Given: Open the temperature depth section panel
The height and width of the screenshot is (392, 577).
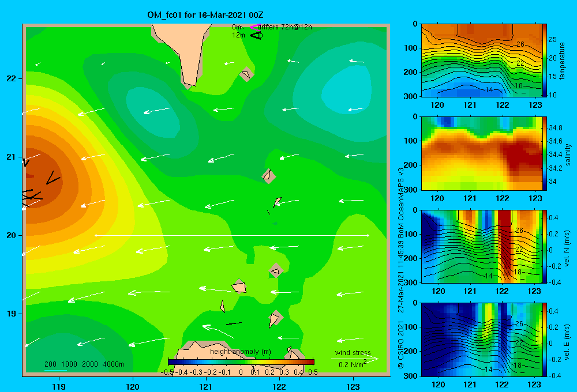Looking at the screenshot, I should pos(482,61).
